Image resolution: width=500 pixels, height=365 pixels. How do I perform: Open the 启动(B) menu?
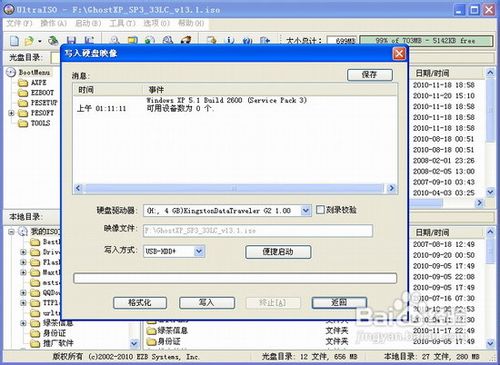88,23
